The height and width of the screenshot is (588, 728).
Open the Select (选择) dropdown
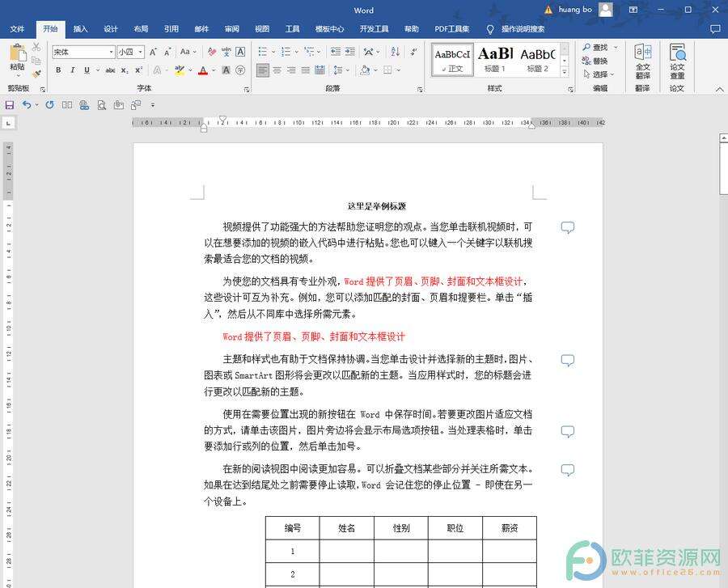(599, 74)
